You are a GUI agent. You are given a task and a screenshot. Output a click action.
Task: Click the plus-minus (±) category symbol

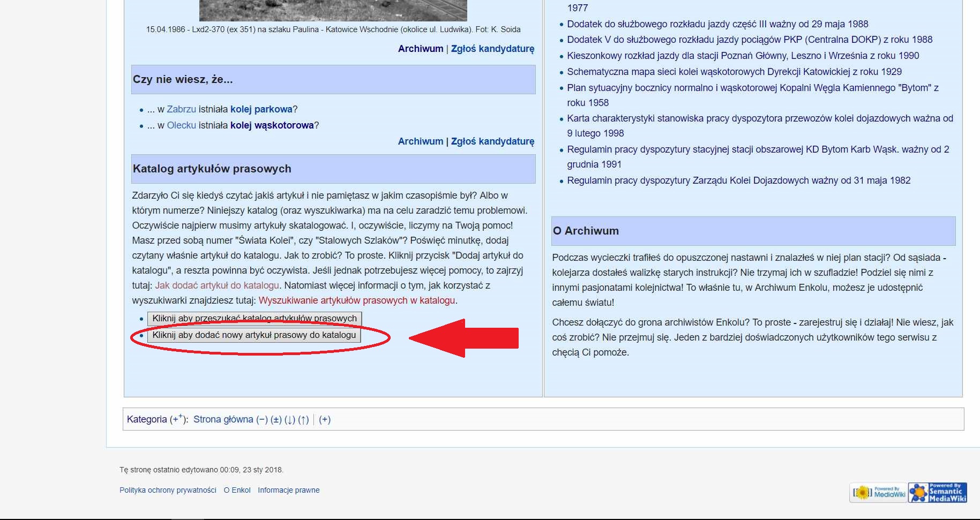(276, 419)
